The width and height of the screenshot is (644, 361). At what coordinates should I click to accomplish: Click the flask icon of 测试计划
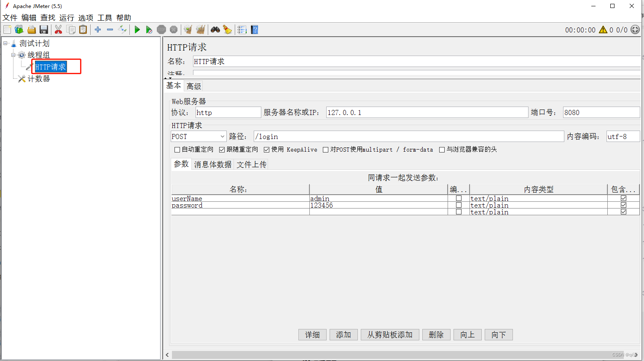click(x=13, y=43)
